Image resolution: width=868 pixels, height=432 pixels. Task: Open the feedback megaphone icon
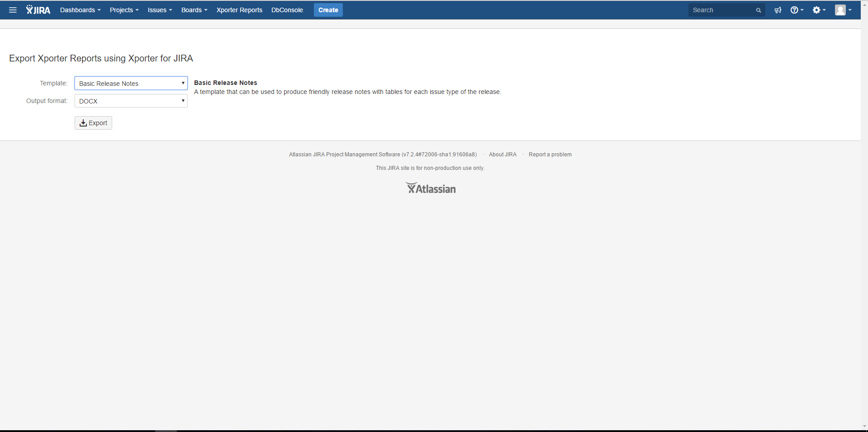778,10
